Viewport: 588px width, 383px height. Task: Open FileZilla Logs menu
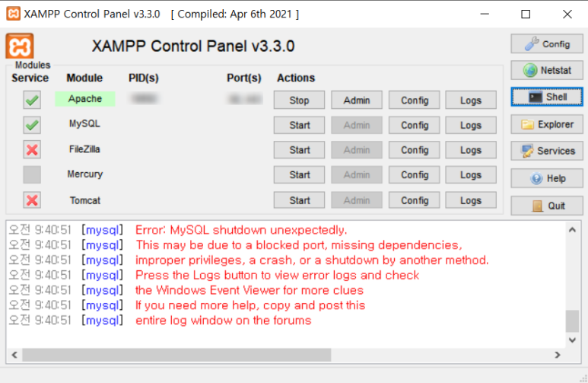(x=471, y=150)
